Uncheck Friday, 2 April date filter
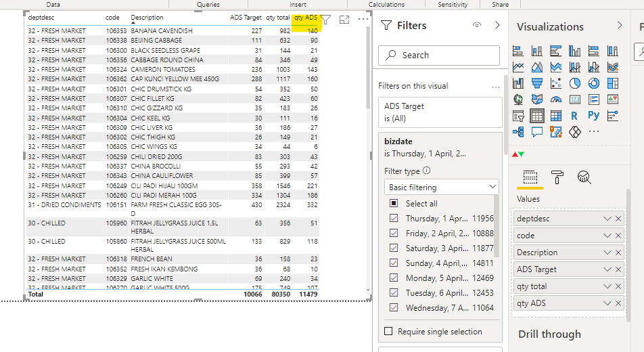The width and height of the screenshot is (644, 352). point(394,233)
